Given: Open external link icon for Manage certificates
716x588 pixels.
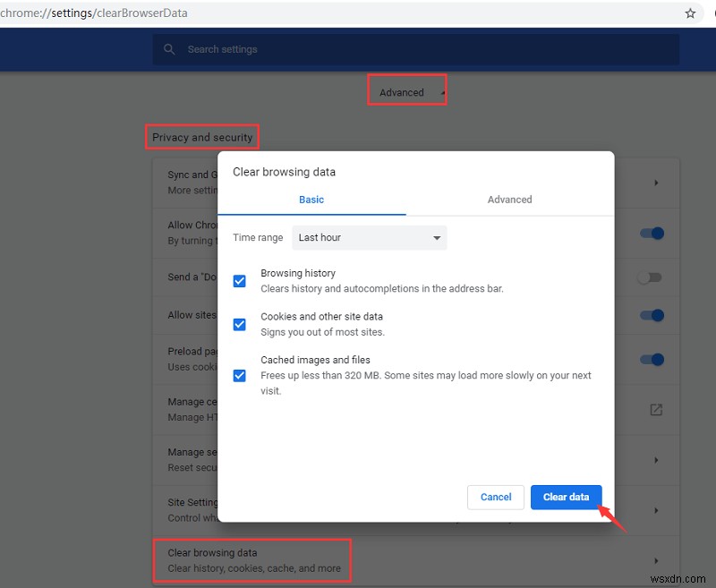Looking at the screenshot, I should point(656,410).
